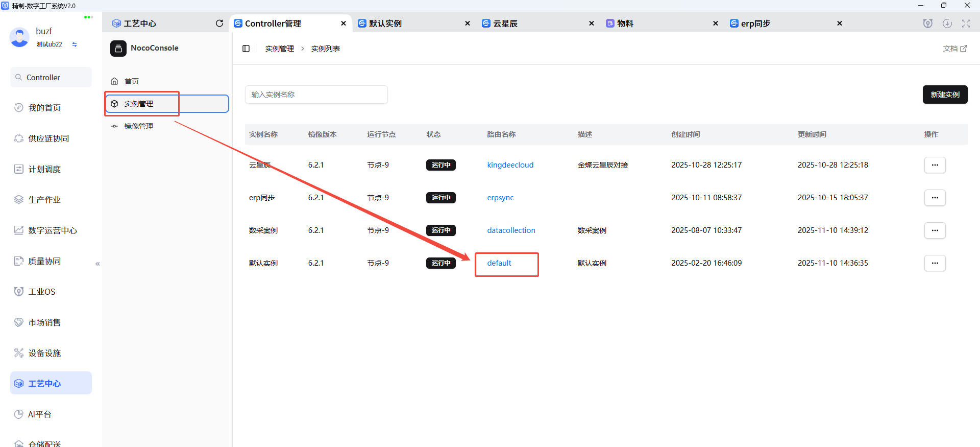Close the 物料 tab
Viewport: 980px width, 447px height.
pyautogui.click(x=716, y=23)
